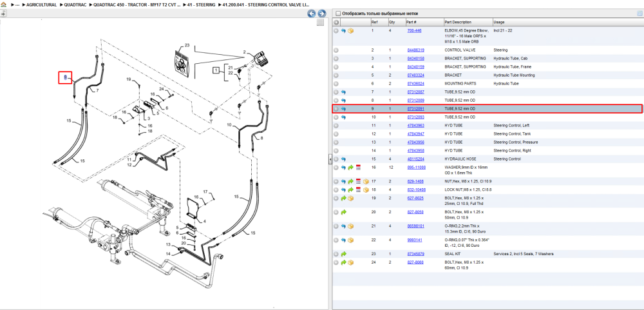Add CONTROL VALVE with its round plus icon

(x=336, y=50)
